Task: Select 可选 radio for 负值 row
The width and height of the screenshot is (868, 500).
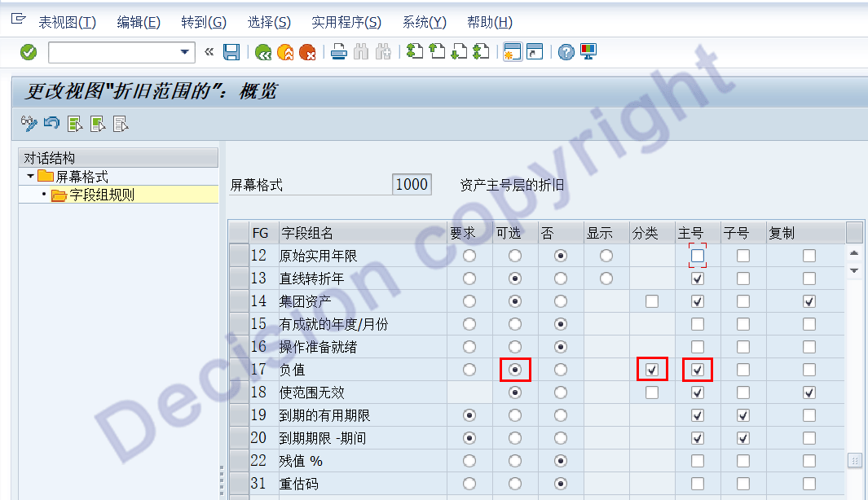Action: 515,370
